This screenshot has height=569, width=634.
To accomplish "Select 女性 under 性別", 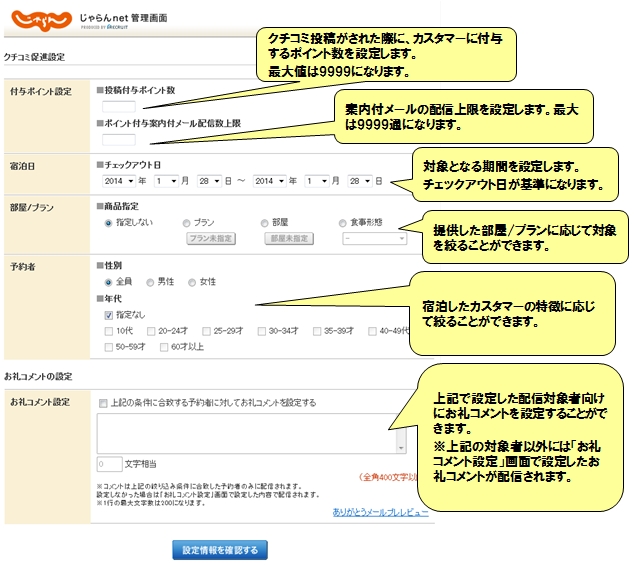I will (x=192, y=282).
